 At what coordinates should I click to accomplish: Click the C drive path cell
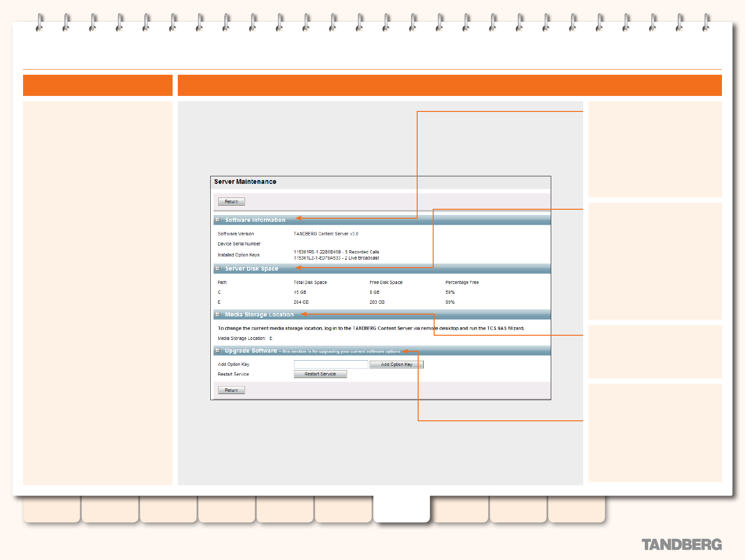pos(219,292)
